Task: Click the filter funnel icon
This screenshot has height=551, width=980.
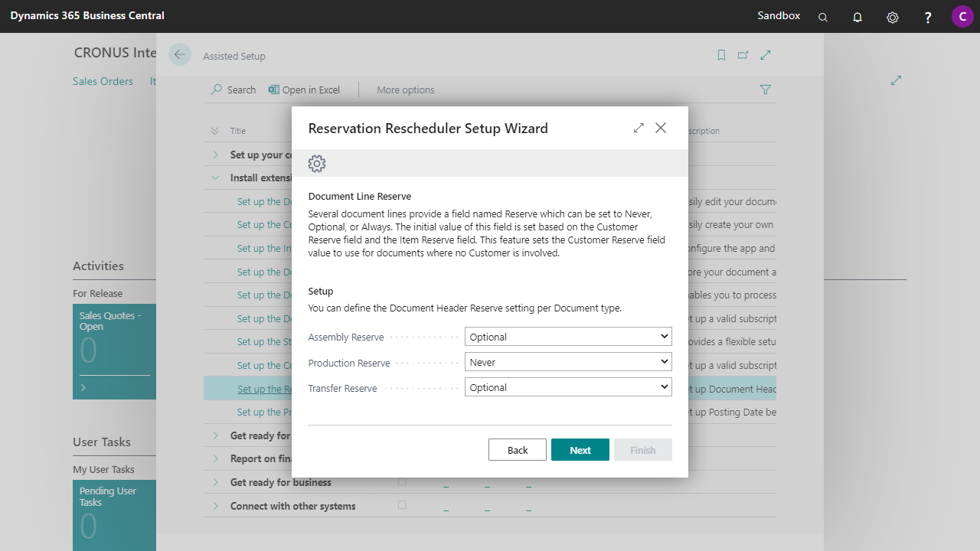Action: [x=765, y=90]
